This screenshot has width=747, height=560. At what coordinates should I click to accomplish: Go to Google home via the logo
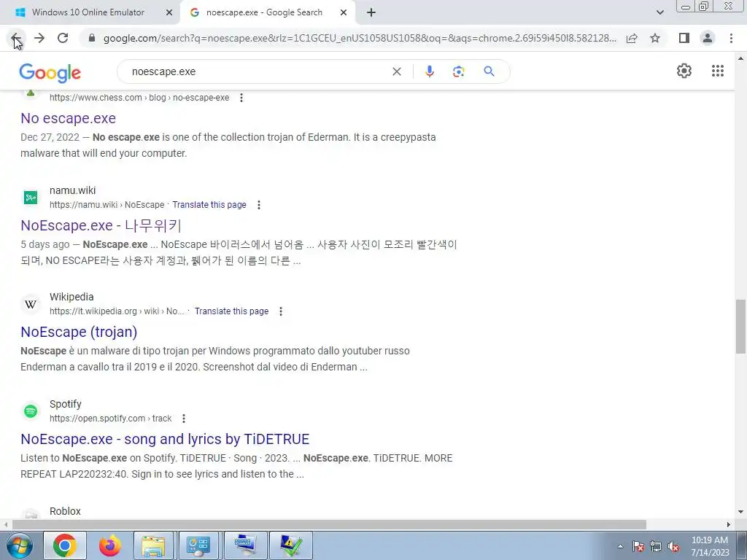(x=50, y=72)
